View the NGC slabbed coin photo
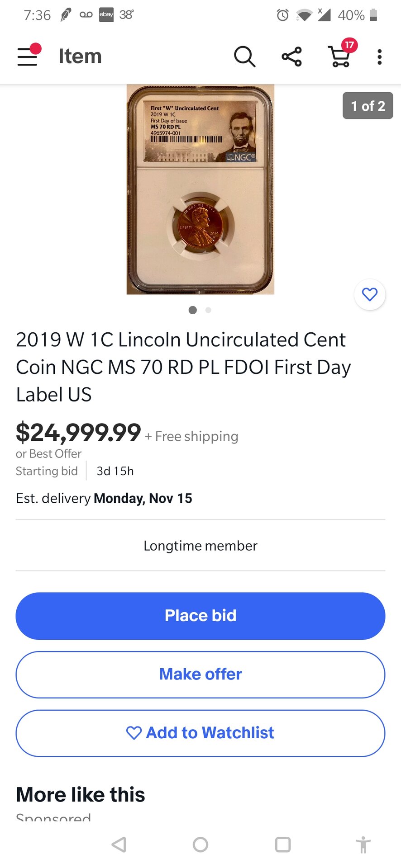The width and height of the screenshot is (401, 868). tap(200, 189)
